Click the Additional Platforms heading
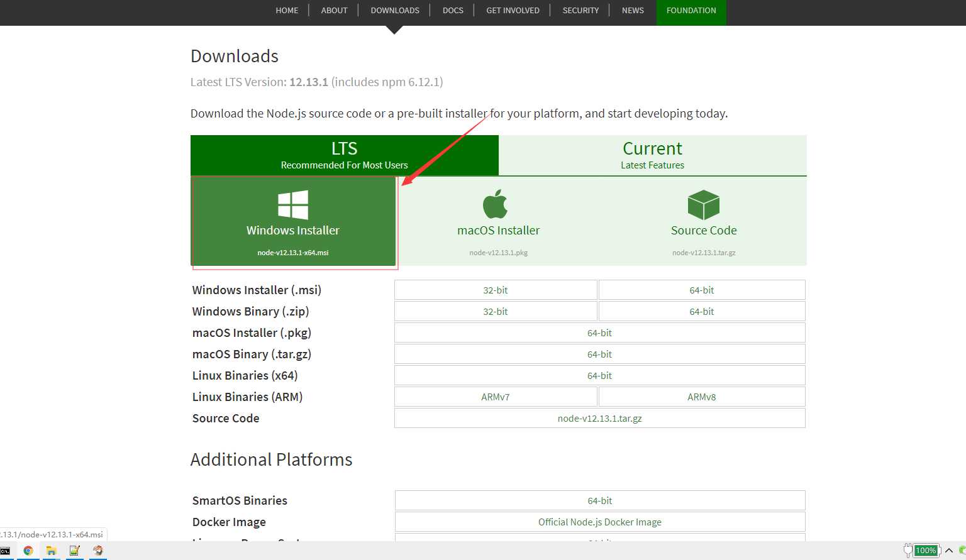 [271, 459]
